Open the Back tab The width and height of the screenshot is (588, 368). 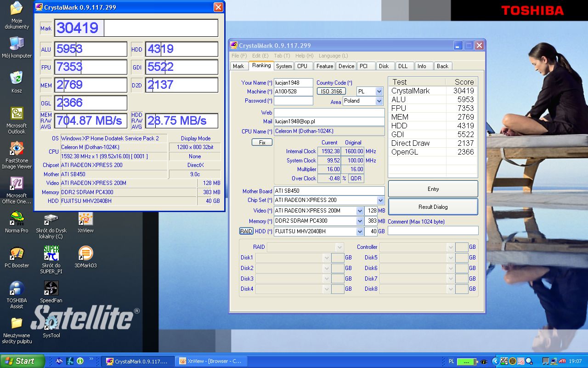click(x=442, y=66)
